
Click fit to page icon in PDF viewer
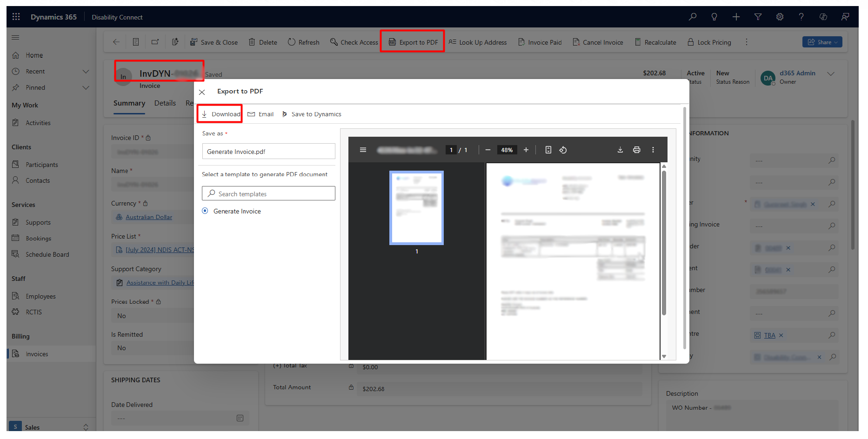(548, 150)
